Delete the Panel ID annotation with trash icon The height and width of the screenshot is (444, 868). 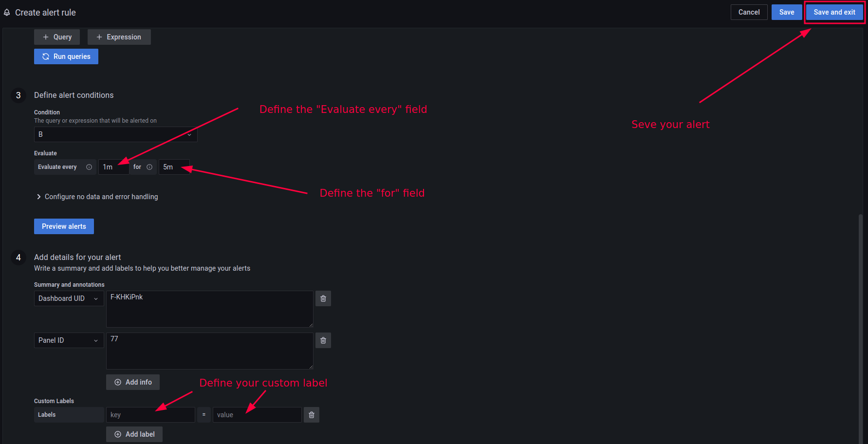(323, 340)
